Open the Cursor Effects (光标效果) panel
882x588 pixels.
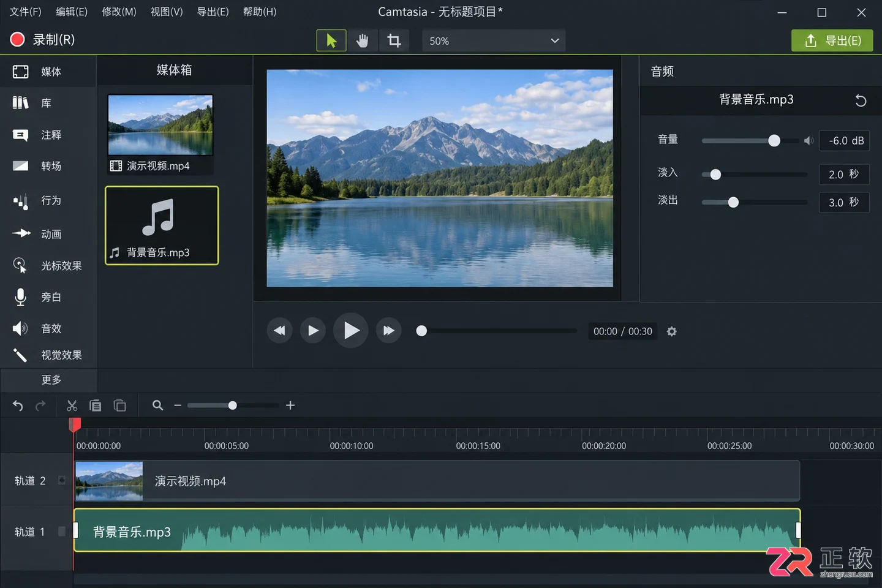[x=48, y=266]
